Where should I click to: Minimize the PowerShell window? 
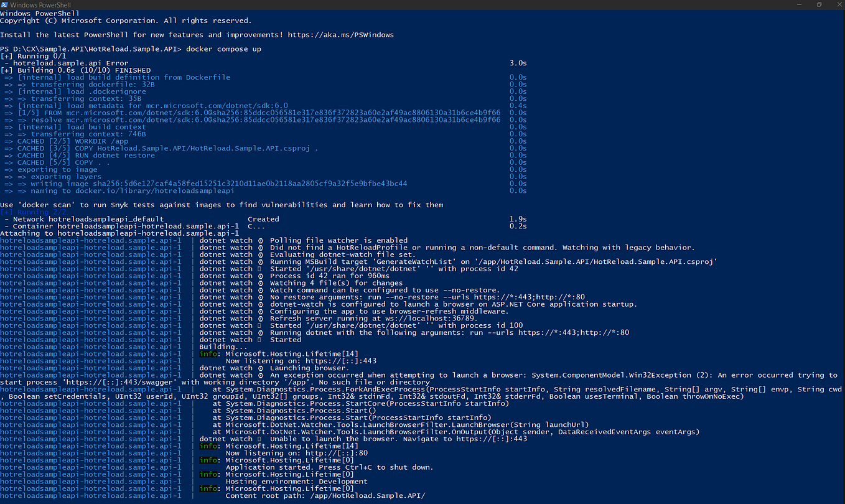click(x=799, y=4)
